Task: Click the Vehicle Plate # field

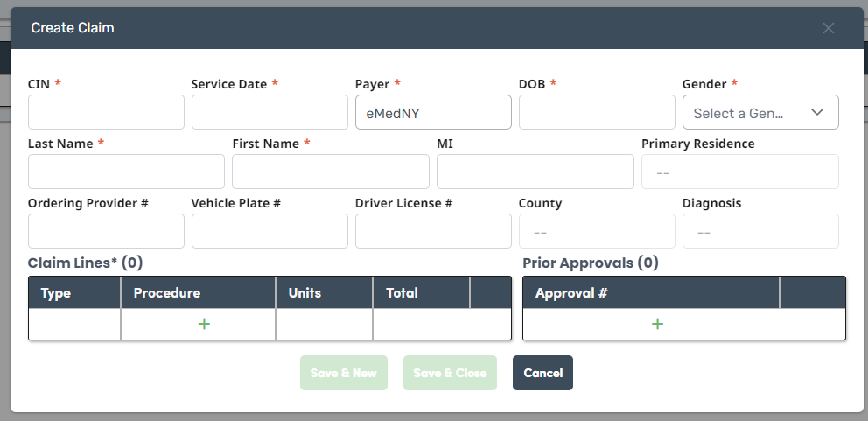Action: (x=269, y=231)
